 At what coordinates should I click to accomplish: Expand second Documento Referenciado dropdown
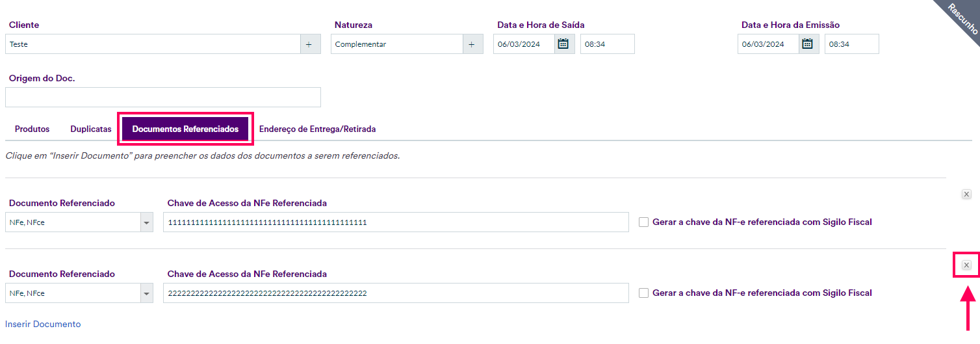[x=146, y=293]
